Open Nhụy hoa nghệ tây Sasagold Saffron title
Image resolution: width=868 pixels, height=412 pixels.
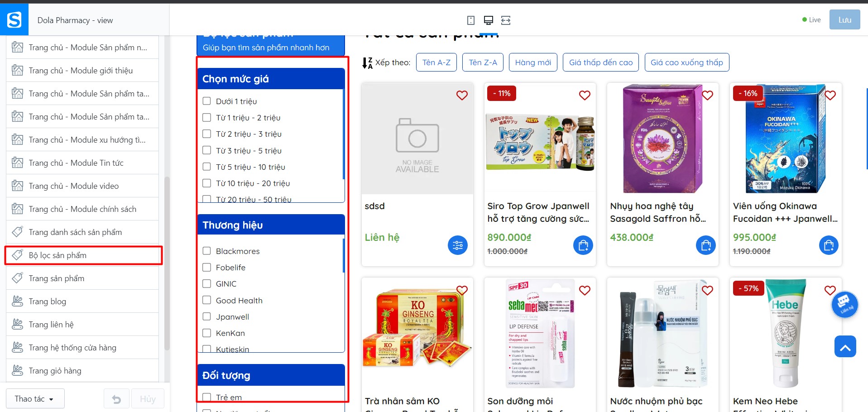pyautogui.click(x=658, y=212)
